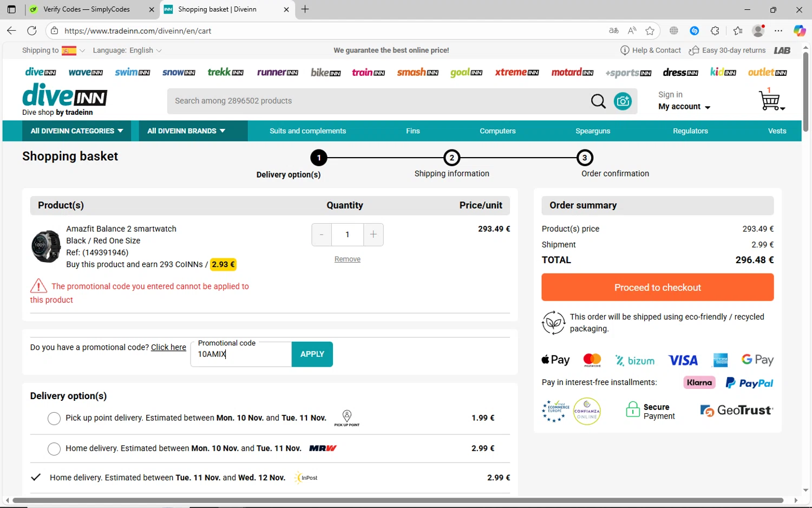812x508 pixels.
Task: Open the kidinn store
Action: pyautogui.click(x=723, y=72)
